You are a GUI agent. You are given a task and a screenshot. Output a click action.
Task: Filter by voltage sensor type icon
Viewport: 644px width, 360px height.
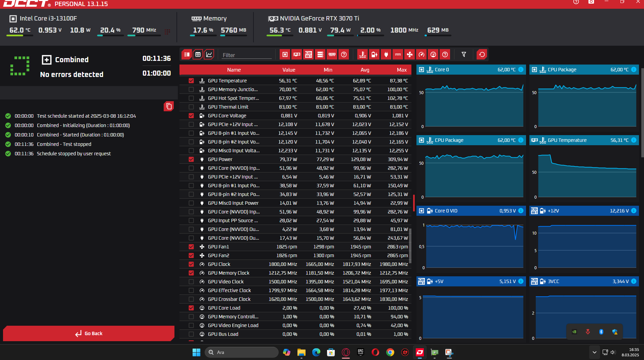[x=374, y=54]
